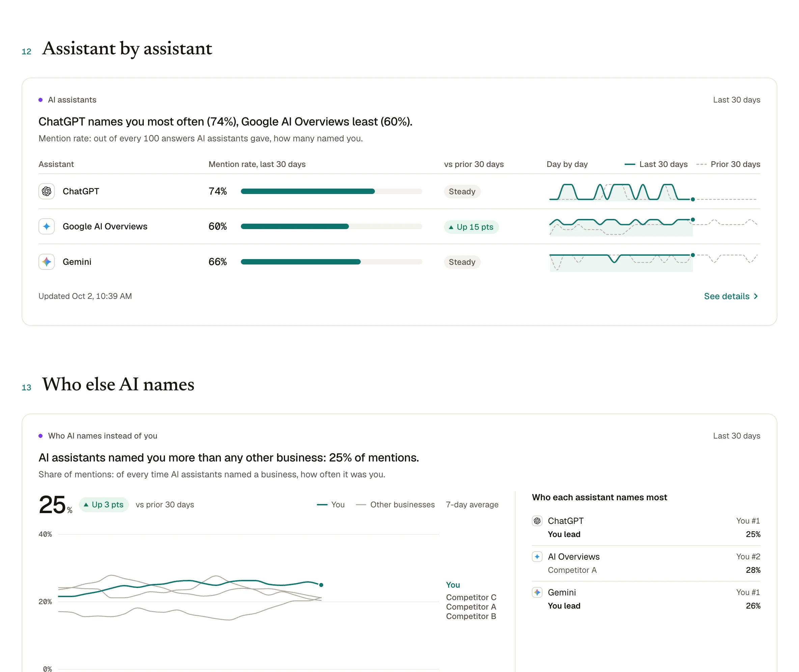Click the 'vs prior 30 days' column header
799x672 pixels.
coord(474,164)
